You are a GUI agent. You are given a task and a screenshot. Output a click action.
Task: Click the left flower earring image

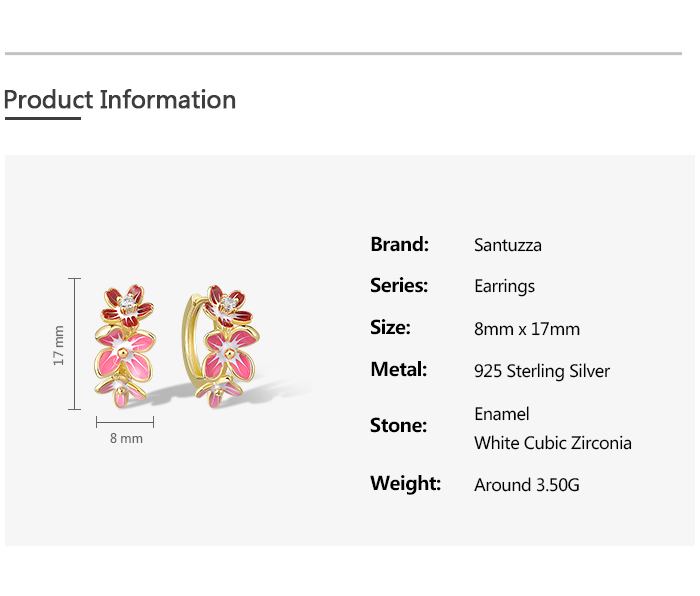[x=126, y=344]
